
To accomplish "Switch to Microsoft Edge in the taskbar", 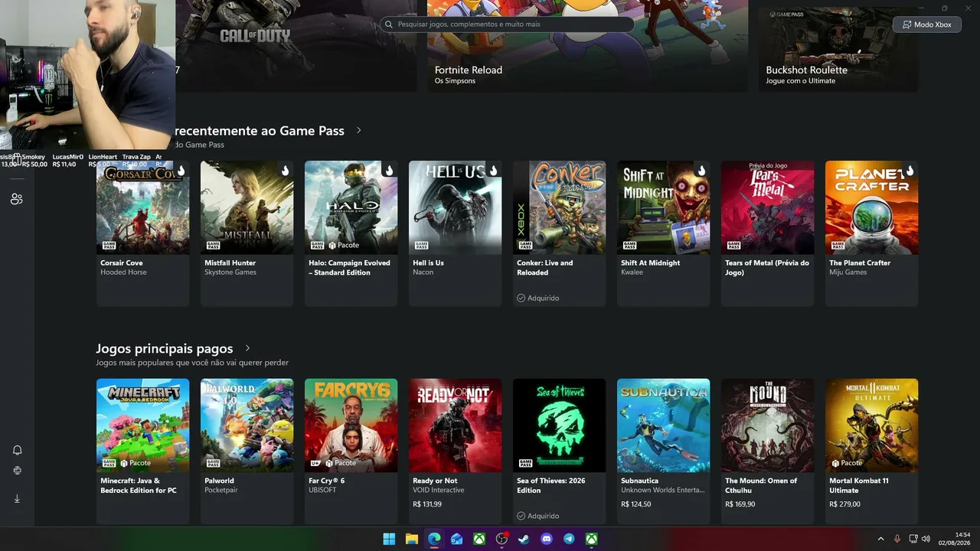I will 434,539.
